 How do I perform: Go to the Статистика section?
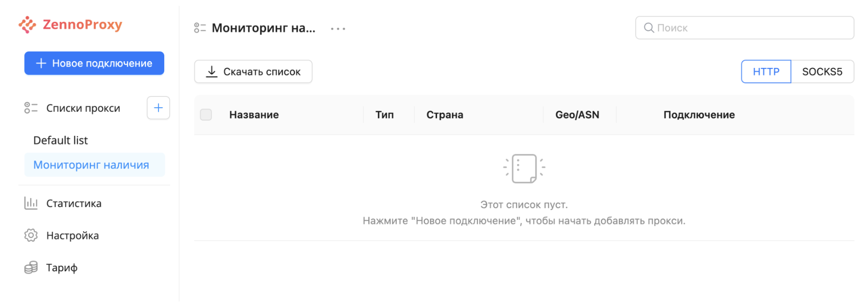[x=74, y=203]
